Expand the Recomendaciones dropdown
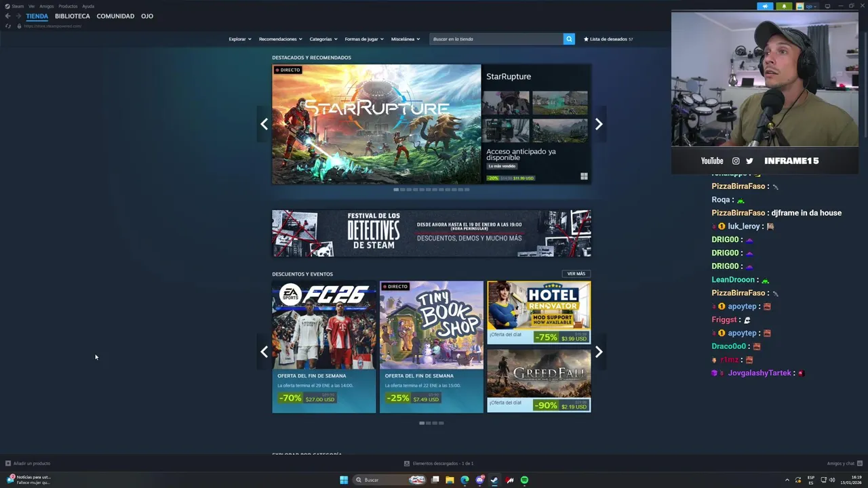Screen dimensions: 868x488 click(280, 39)
